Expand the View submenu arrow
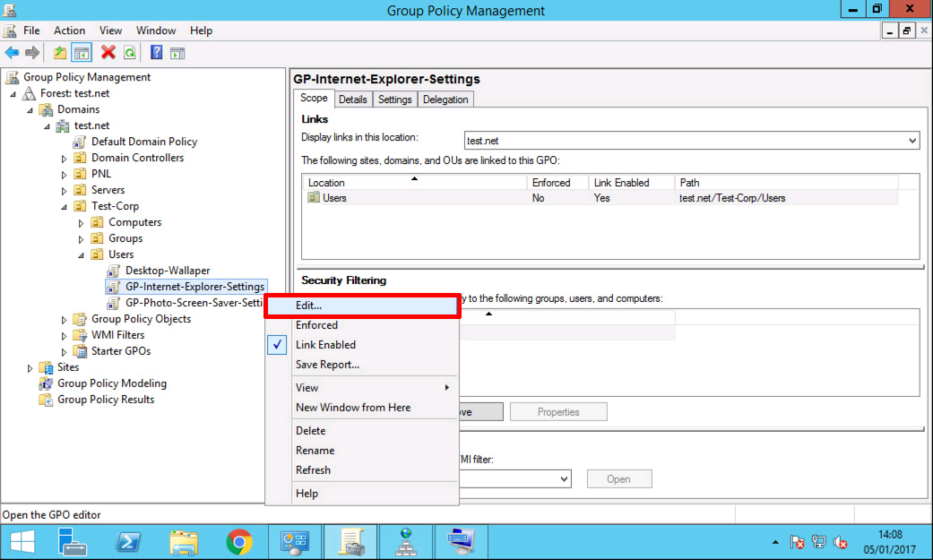 click(x=447, y=387)
